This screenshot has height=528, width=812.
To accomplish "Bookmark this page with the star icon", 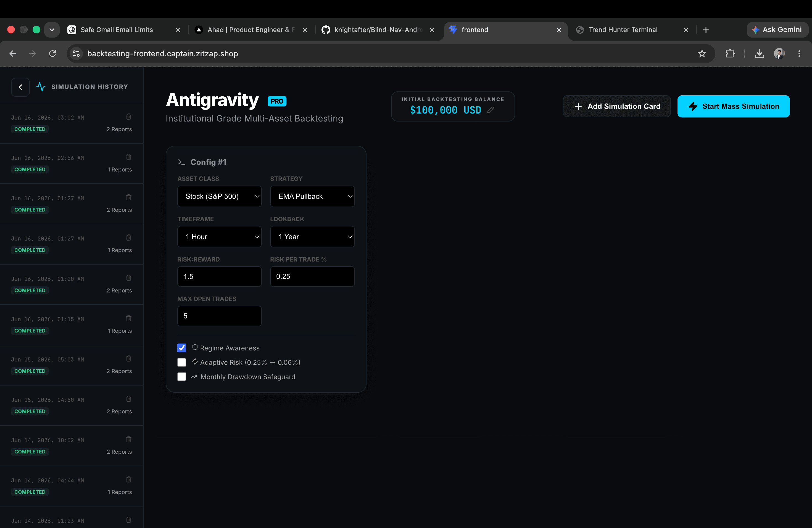I will (x=702, y=54).
